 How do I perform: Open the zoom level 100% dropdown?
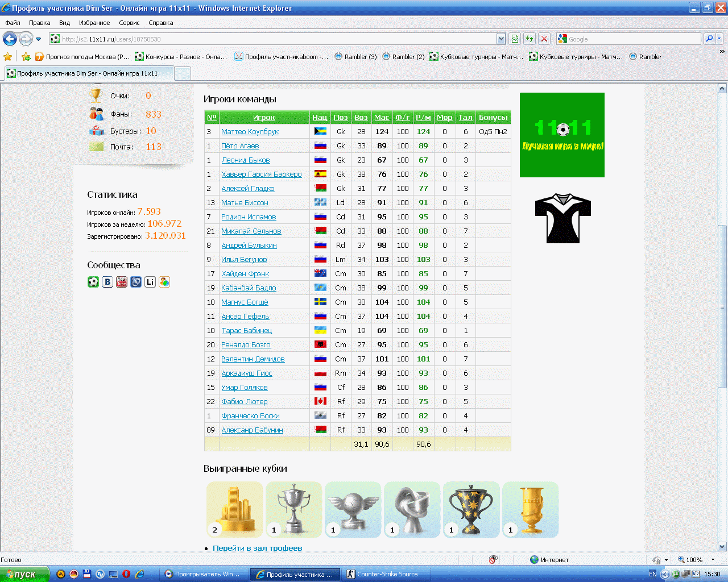[x=713, y=560]
